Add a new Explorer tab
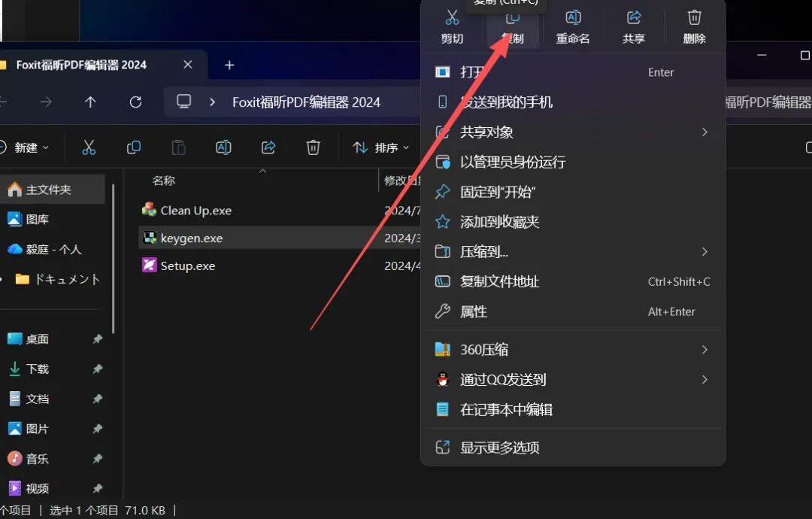Screen dimensions: 812x519 229,65
